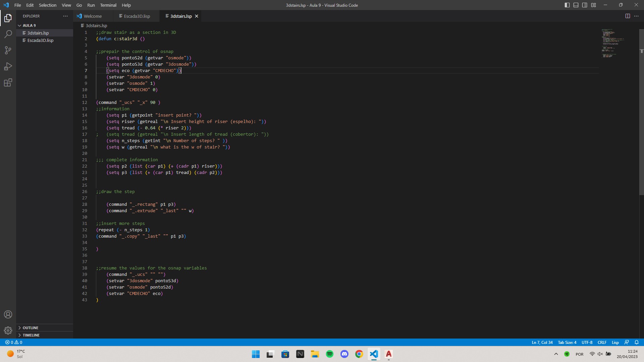Viewport: 644px width, 362px height.
Task: Click the feedback icon in status bar
Action: (x=627, y=342)
